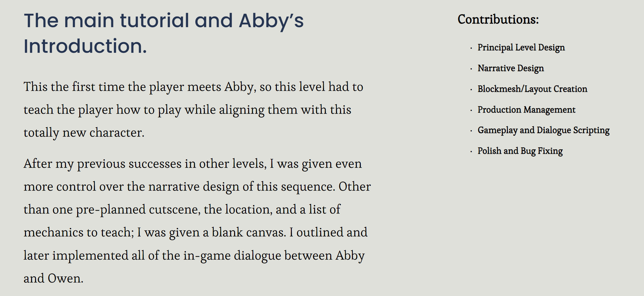Click the bullet before 'Polish and Bug Fixing'
Viewport: 644px width, 296px height.
click(471, 151)
